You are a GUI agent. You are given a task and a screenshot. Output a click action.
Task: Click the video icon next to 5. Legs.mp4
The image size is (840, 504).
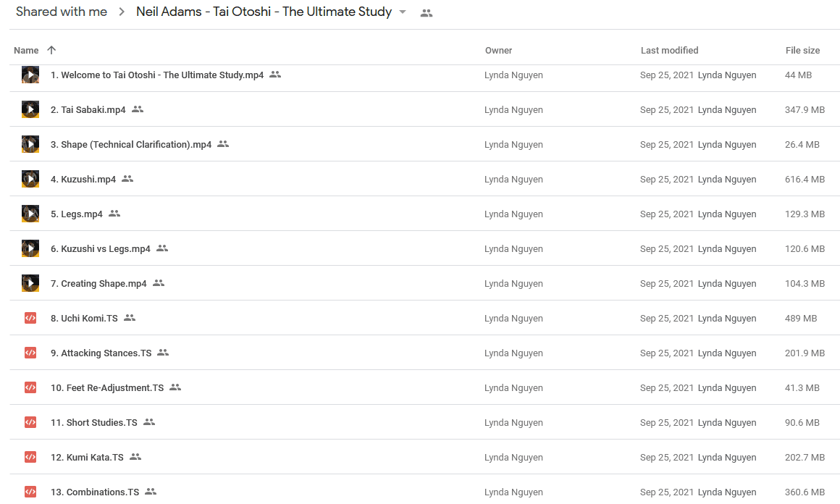(30, 214)
